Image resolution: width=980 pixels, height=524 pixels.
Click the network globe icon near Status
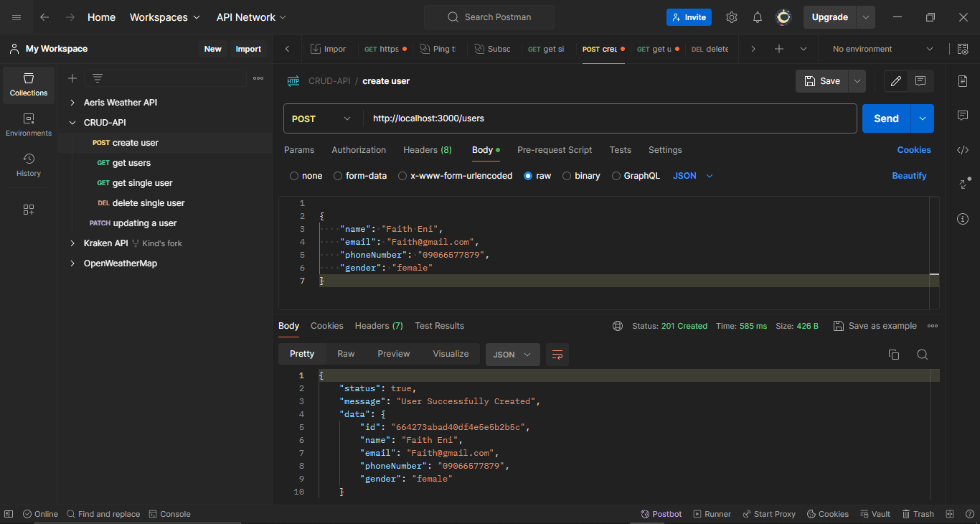pyautogui.click(x=618, y=326)
